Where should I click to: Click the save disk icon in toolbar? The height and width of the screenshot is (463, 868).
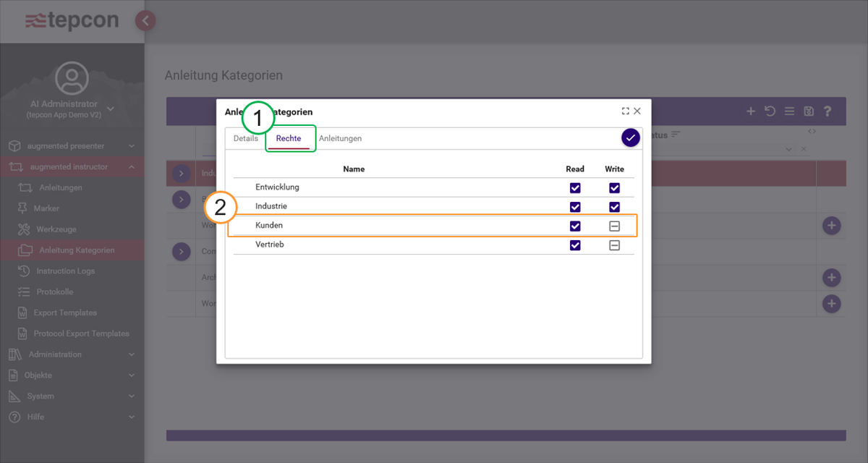tap(809, 111)
